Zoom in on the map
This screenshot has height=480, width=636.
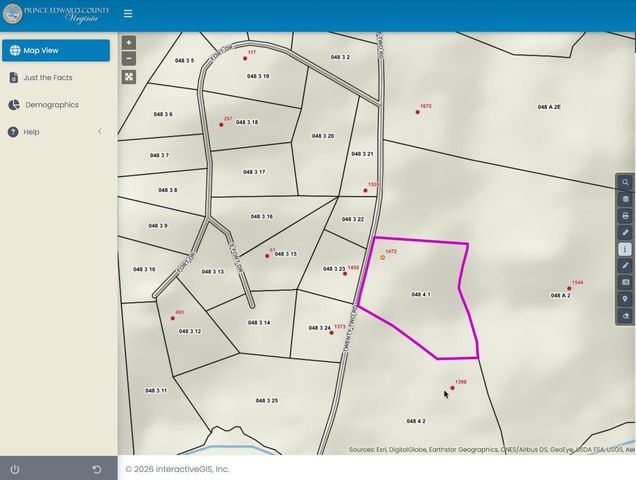(129, 43)
